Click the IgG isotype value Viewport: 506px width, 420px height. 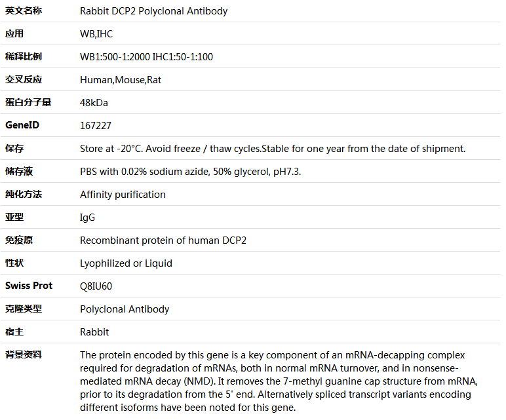point(87,218)
